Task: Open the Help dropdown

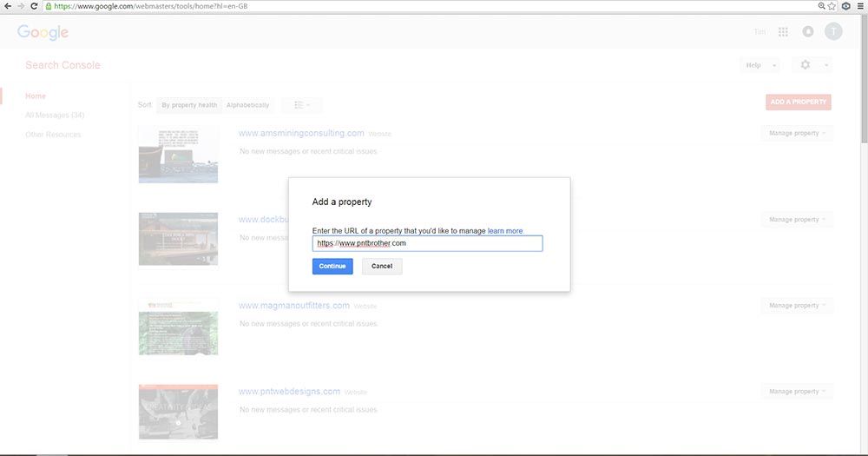Action: [x=760, y=65]
